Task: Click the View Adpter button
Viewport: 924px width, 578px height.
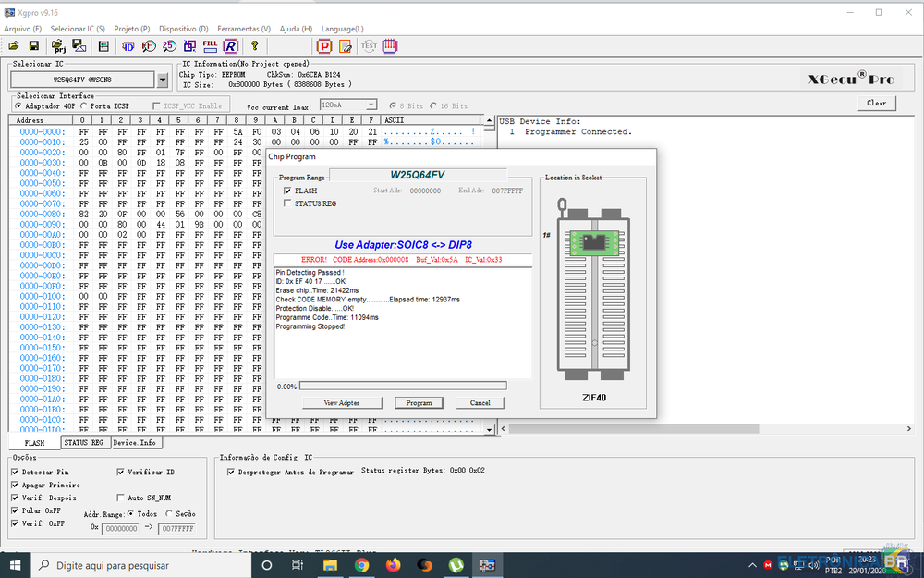Action: click(342, 402)
